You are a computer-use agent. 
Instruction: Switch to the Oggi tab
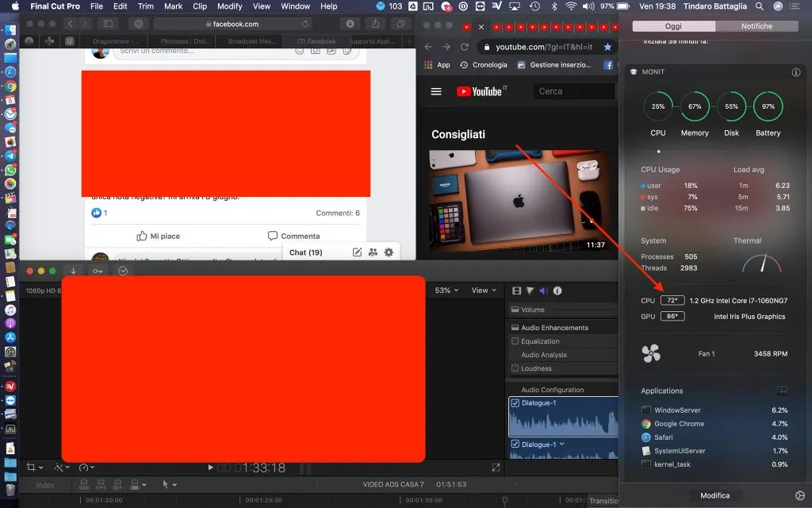point(674,26)
